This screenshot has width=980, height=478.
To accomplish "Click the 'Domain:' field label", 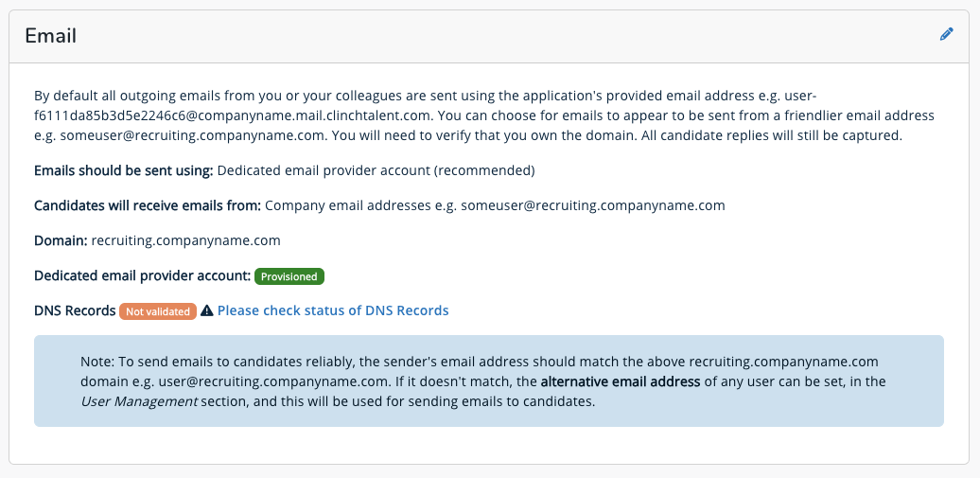I will [61, 240].
